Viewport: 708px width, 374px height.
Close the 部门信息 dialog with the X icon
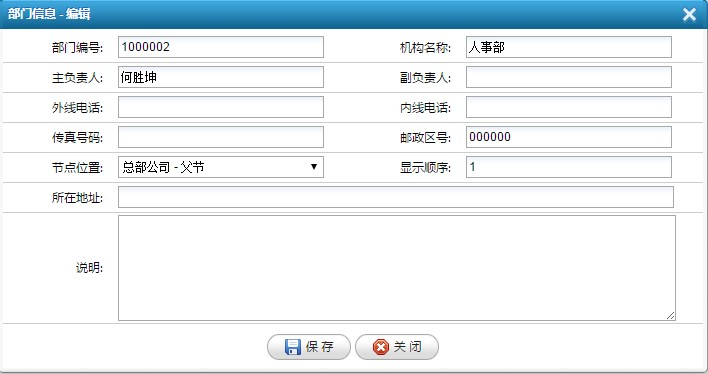pyautogui.click(x=689, y=14)
